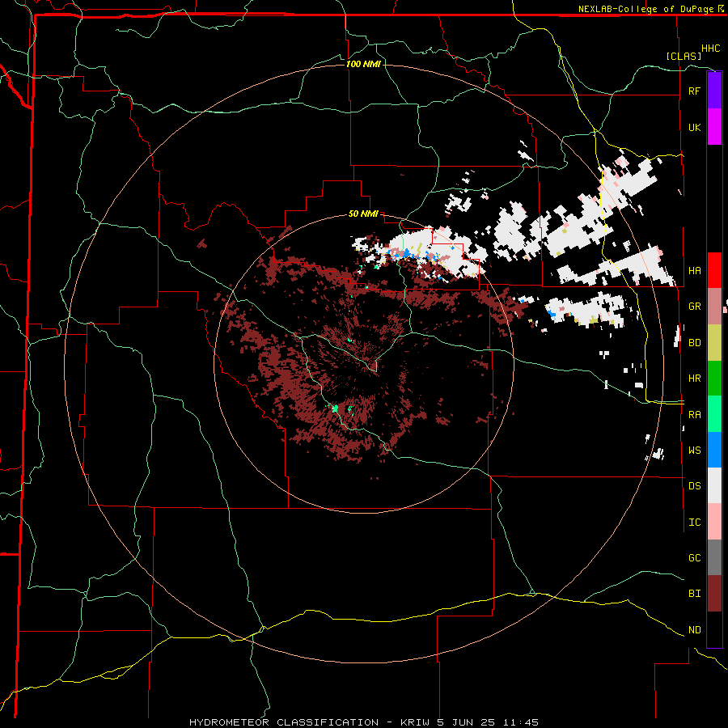Click the HR green legend swatch
The height and width of the screenshot is (728, 728).
point(714,379)
